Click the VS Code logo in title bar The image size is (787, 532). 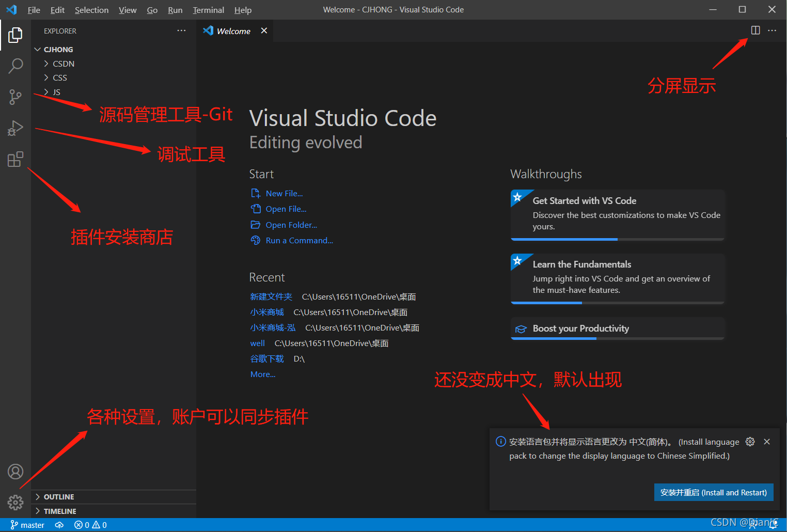(x=11, y=10)
